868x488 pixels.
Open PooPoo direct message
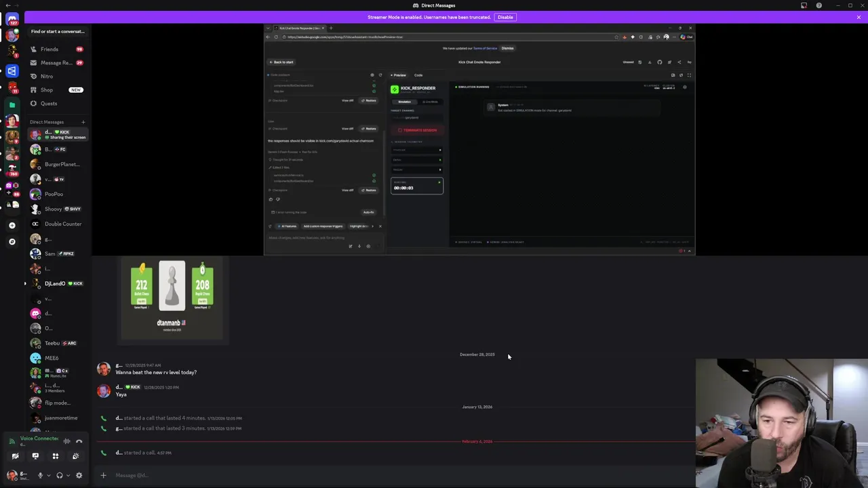(x=57, y=194)
